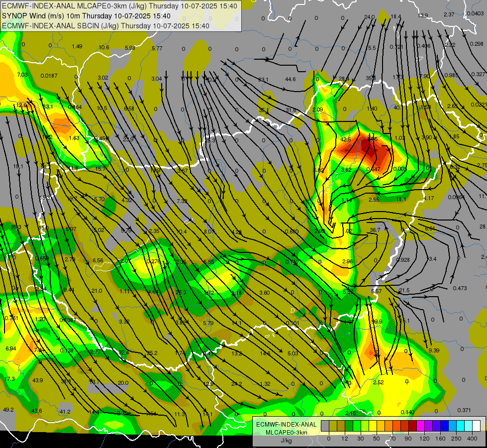Click the map value '36.7'

[x=375, y=230]
